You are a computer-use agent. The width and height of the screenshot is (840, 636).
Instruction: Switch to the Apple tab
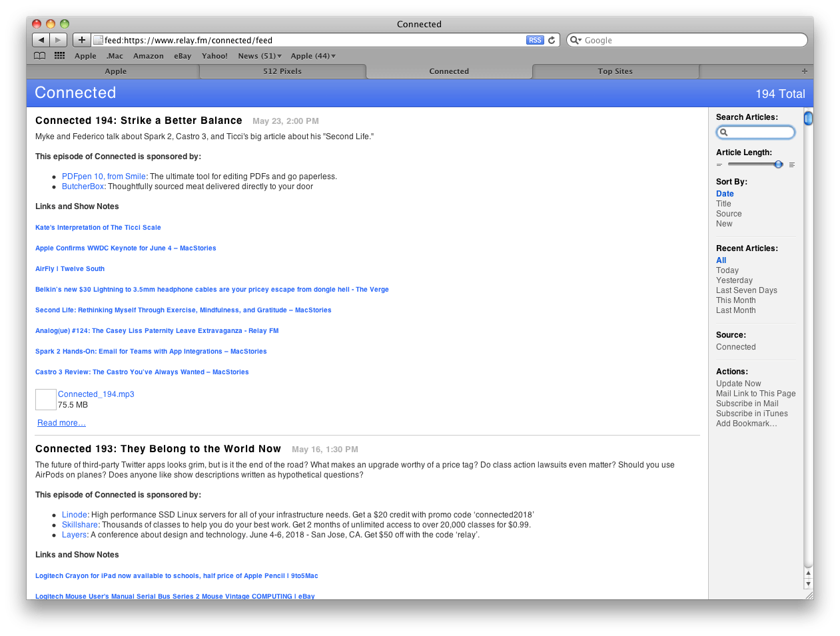point(115,71)
